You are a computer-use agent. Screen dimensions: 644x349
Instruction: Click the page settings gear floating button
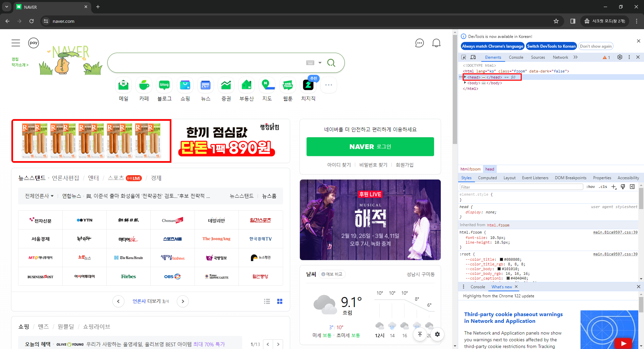[x=437, y=334]
